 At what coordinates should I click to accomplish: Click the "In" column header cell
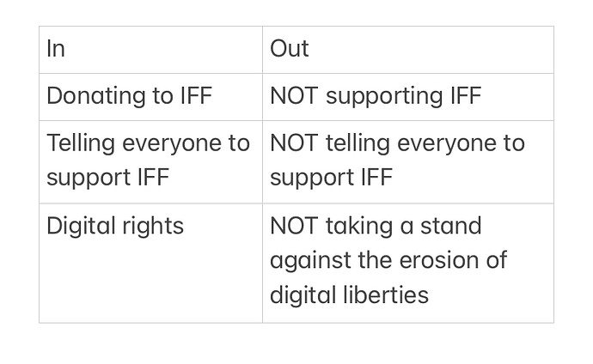click(x=150, y=49)
